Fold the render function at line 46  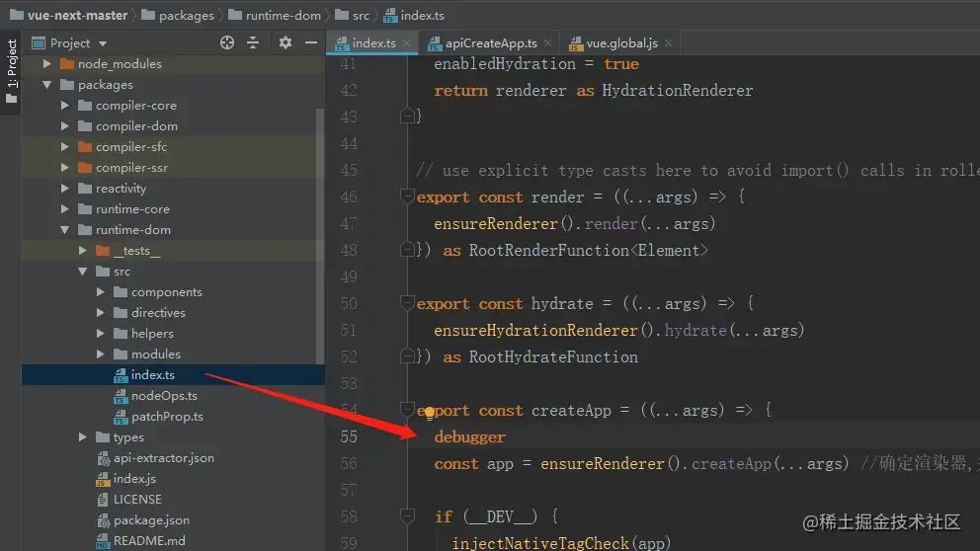pyautogui.click(x=407, y=197)
